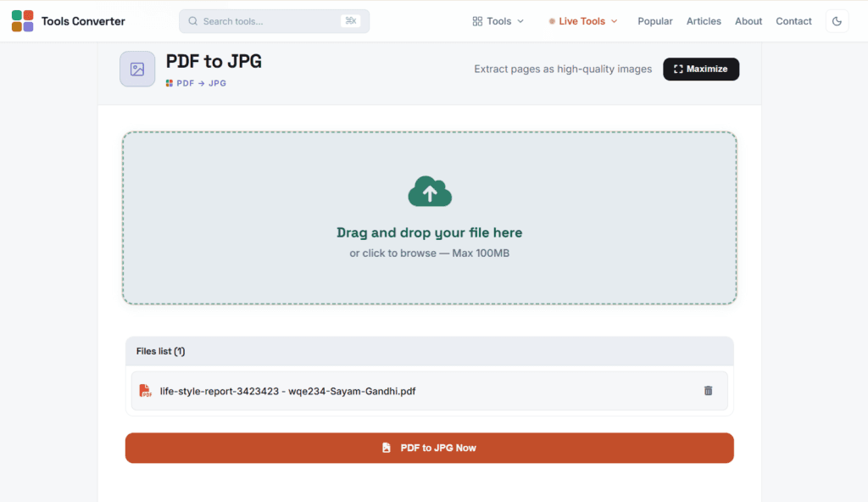The height and width of the screenshot is (502, 868).
Task: Click the red PDF file icon in the files list
Action: 145,391
